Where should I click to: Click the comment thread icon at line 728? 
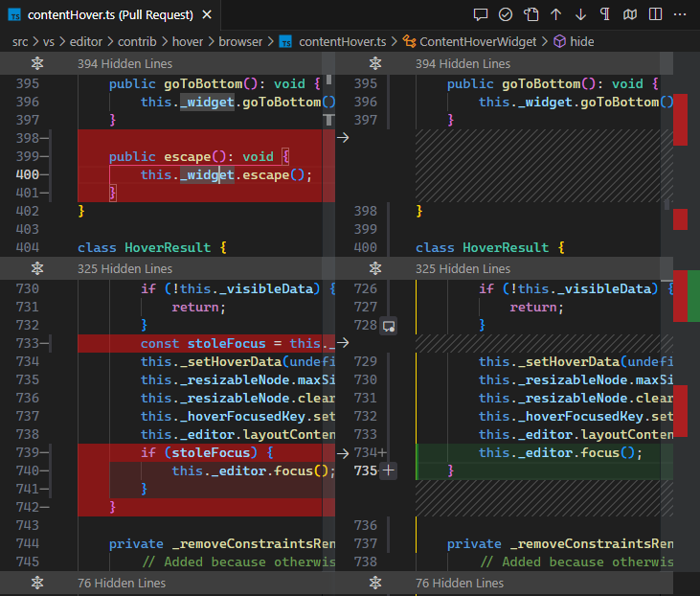[389, 326]
